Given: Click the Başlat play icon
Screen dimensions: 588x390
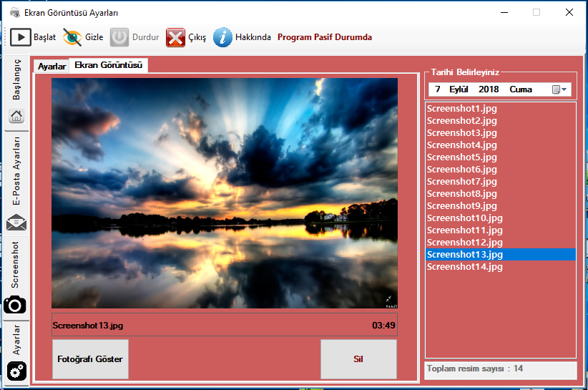Looking at the screenshot, I should 21,37.
